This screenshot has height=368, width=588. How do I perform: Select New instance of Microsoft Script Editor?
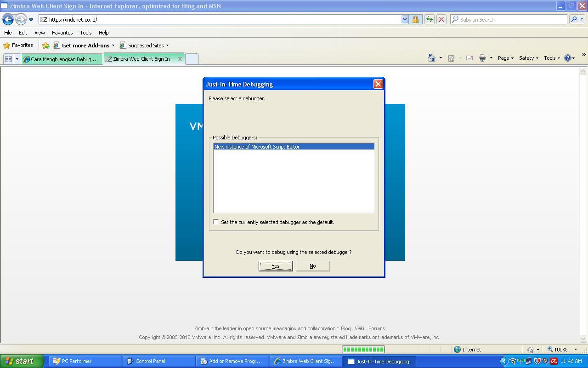pyautogui.click(x=294, y=147)
